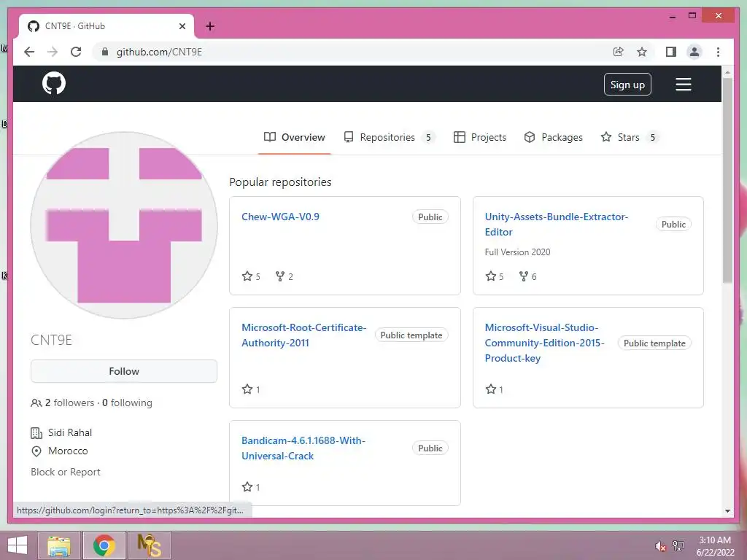Image resolution: width=747 pixels, height=560 pixels.
Task: Click the 'Popular repositories' heading
Action: pyautogui.click(x=280, y=182)
